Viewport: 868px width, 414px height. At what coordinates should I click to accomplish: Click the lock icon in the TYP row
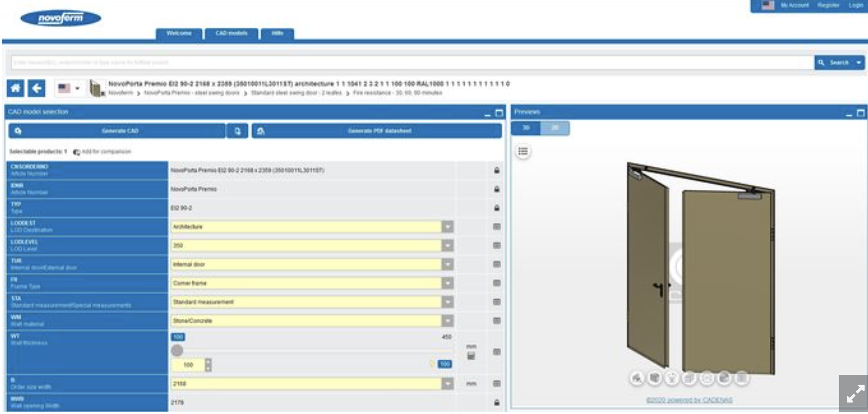pos(497,208)
